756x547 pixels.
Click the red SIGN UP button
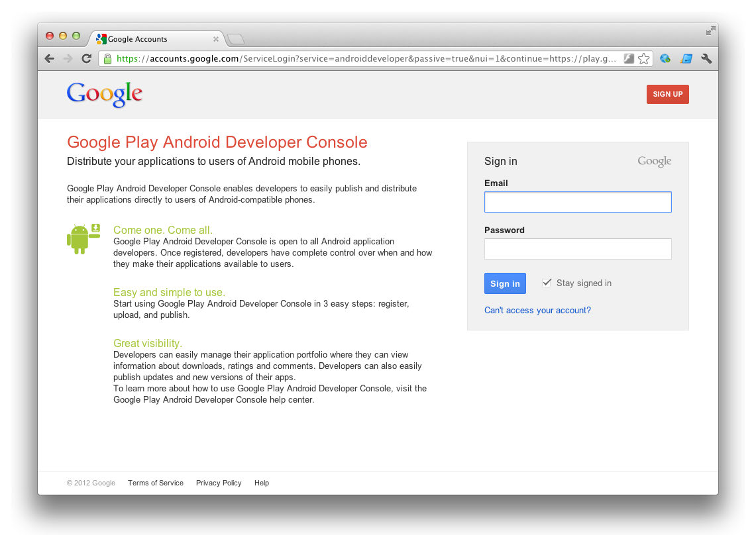point(668,95)
